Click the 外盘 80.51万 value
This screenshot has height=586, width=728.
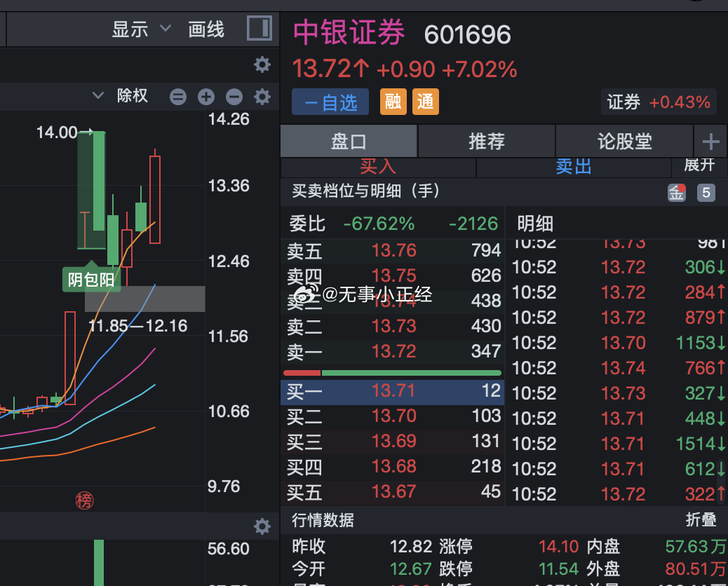[x=696, y=569]
